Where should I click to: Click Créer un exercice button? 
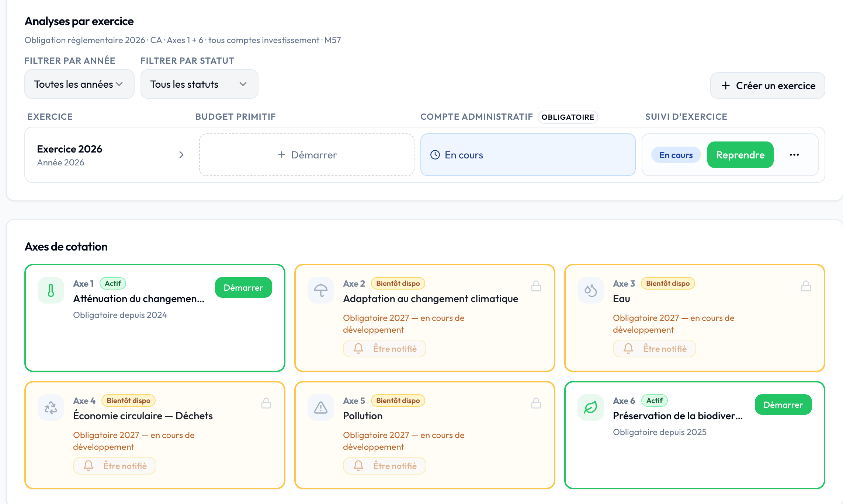coord(767,85)
